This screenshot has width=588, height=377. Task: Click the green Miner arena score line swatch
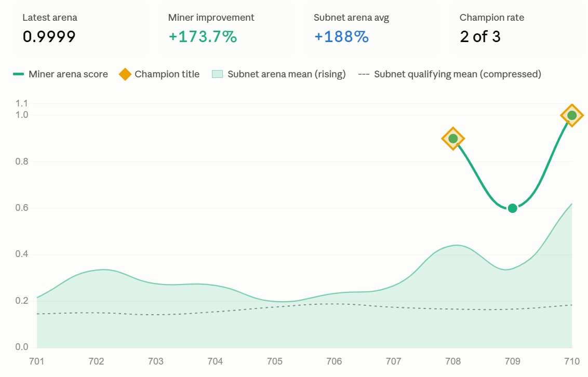(x=18, y=74)
